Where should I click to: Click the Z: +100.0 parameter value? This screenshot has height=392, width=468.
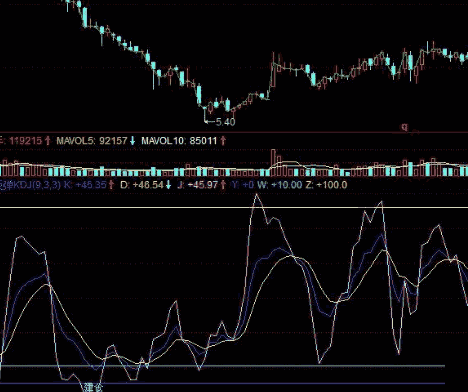coord(326,185)
